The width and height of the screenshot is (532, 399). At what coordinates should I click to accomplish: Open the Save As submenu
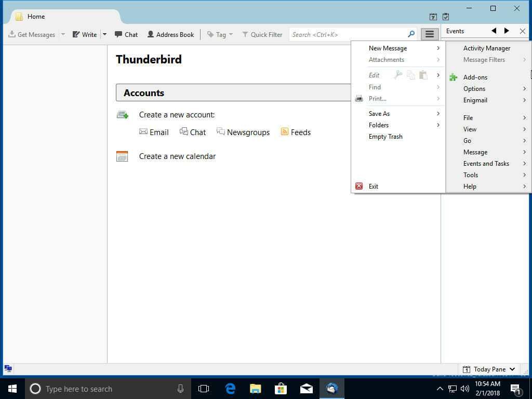(379, 113)
